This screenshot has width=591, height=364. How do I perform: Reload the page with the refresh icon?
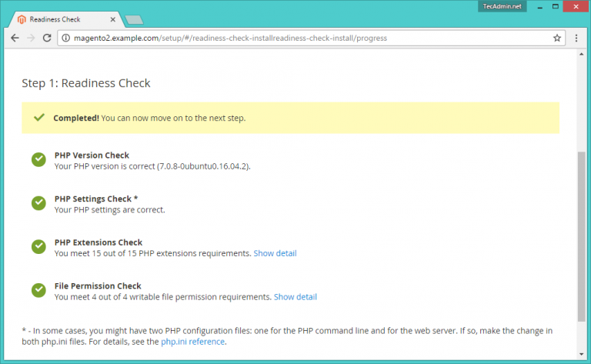coord(47,37)
